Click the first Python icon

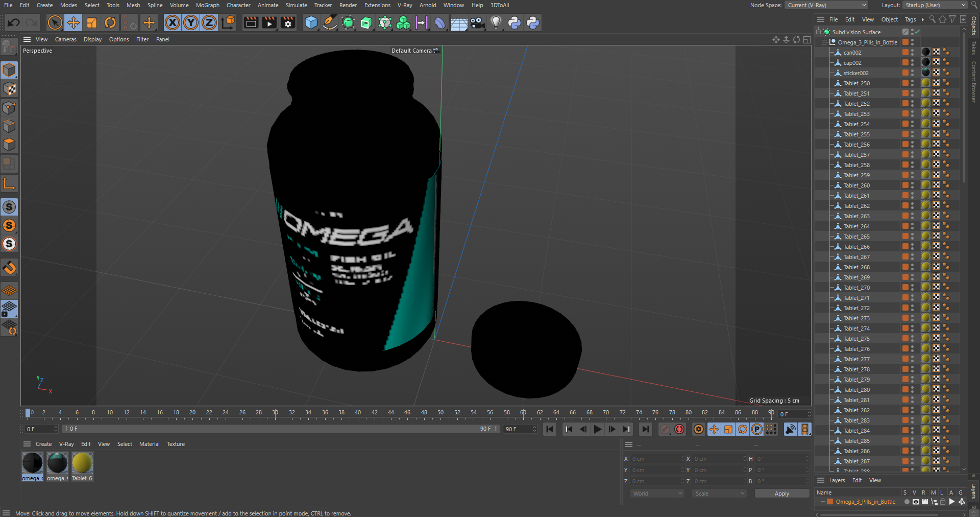point(514,22)
